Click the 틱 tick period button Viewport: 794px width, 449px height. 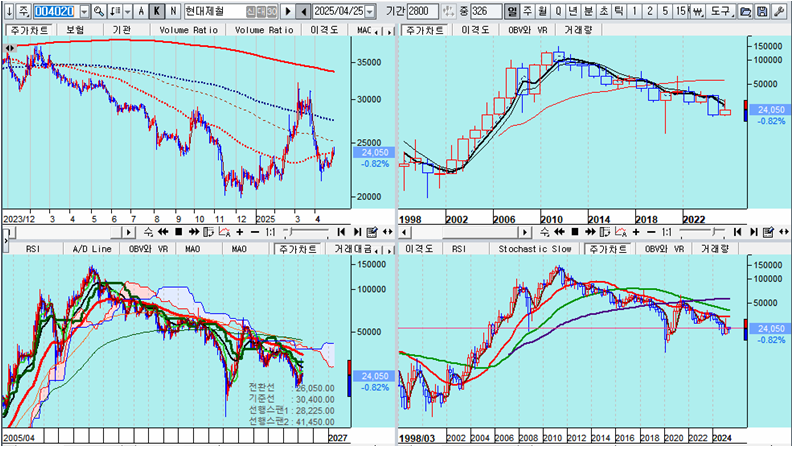pyautogui.click(x=618, y=11)
